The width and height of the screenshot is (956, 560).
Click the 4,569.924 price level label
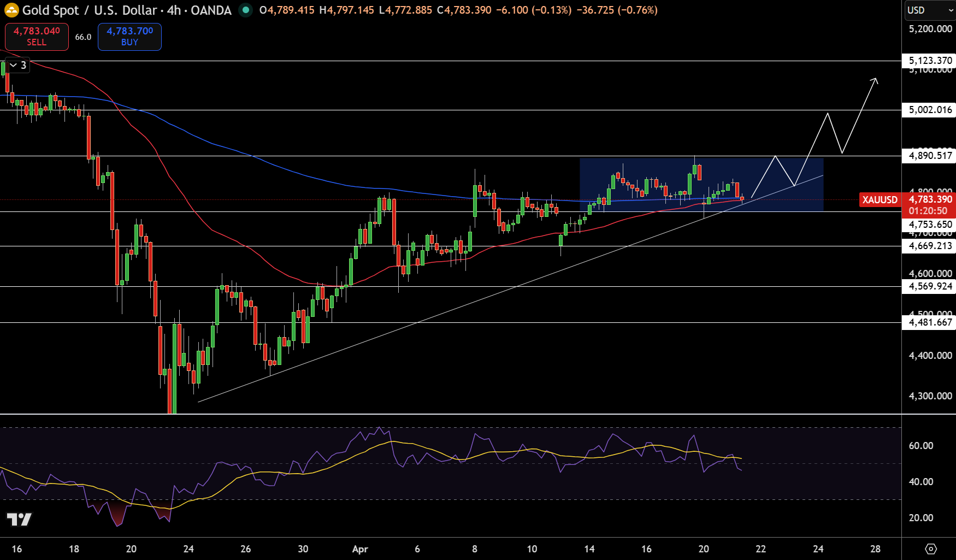click(930, 286)
